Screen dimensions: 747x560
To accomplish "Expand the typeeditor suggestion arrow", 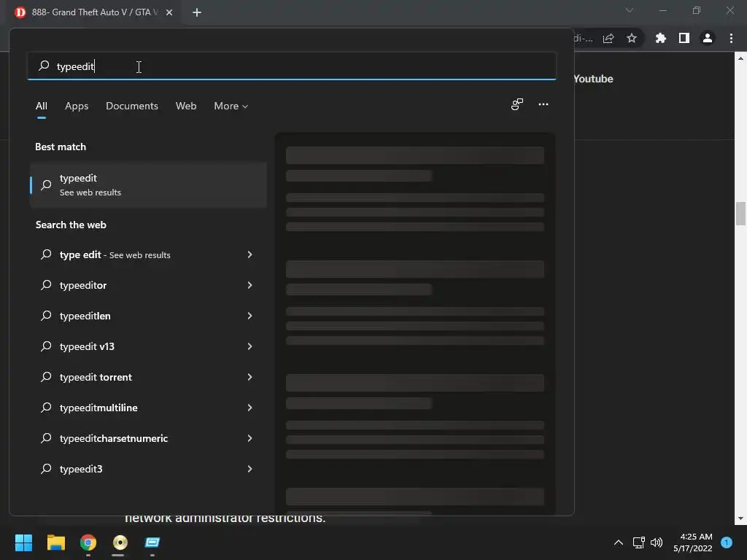I will 249,285.
